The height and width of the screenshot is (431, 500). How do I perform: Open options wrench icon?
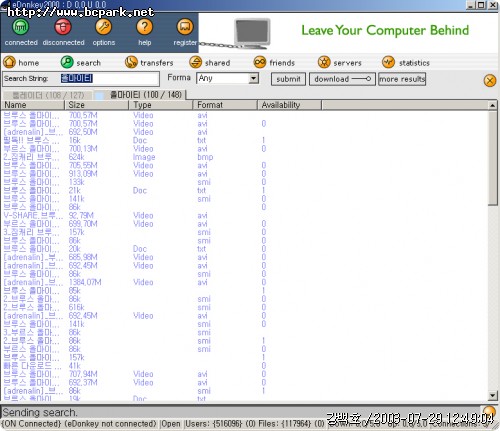104,27
